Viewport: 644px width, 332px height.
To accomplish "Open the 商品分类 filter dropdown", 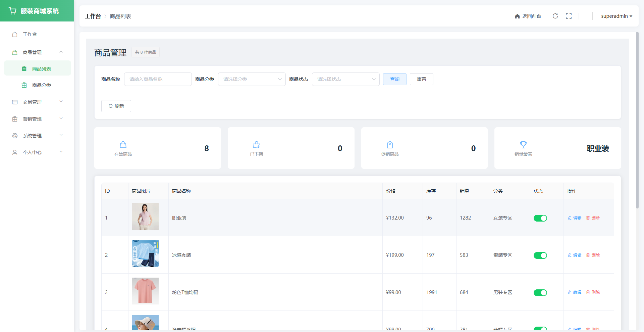I will click(x=252, y=79).
